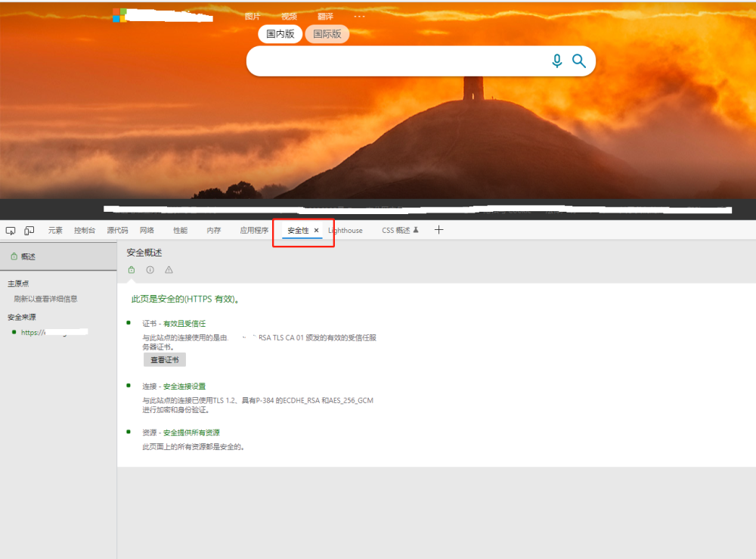Viewport: 756px width, 559px height.
Task: Open the 网络 tab
Action: (147, 231)
